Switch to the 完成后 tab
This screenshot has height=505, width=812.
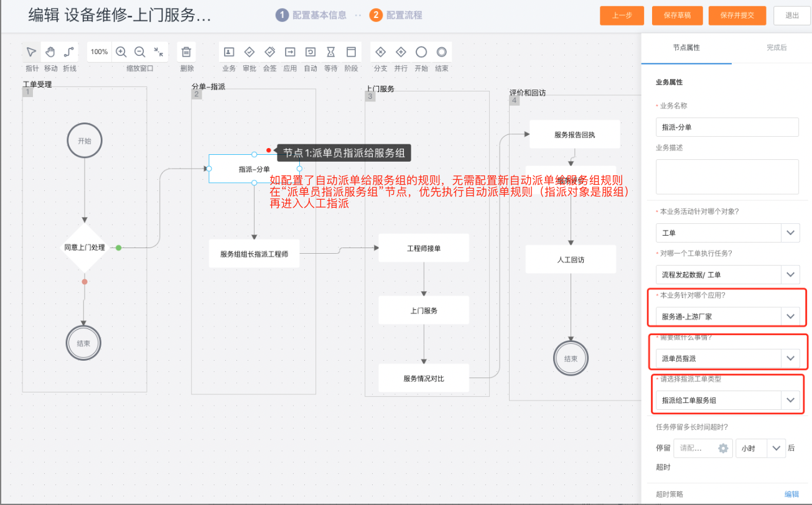click(x=777, y=47)
